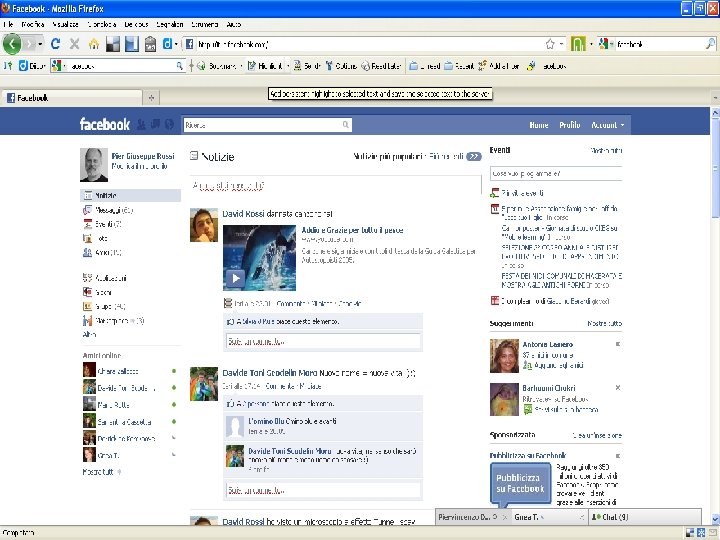Click the Firefox address bar
The height and width of the screenshot is (540, 720).
tap(367, 44)
